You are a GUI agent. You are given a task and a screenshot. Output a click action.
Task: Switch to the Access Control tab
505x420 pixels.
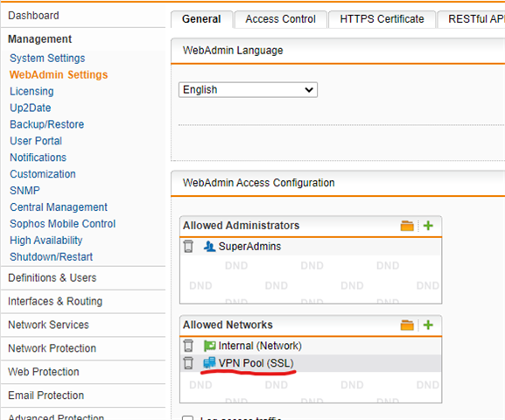pyautogui.click(x=281, y=19)
